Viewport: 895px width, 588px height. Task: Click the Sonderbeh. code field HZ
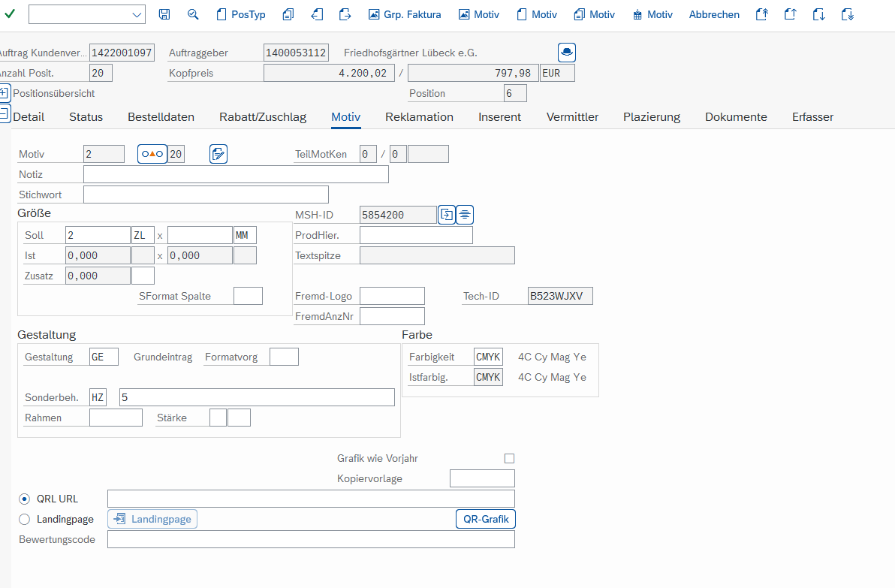[x=98, y=397]
